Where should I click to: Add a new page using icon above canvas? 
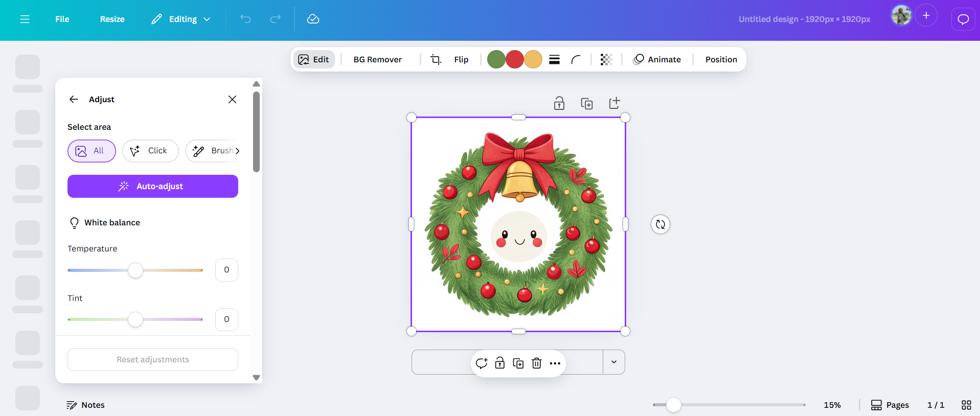click(614, 103)
